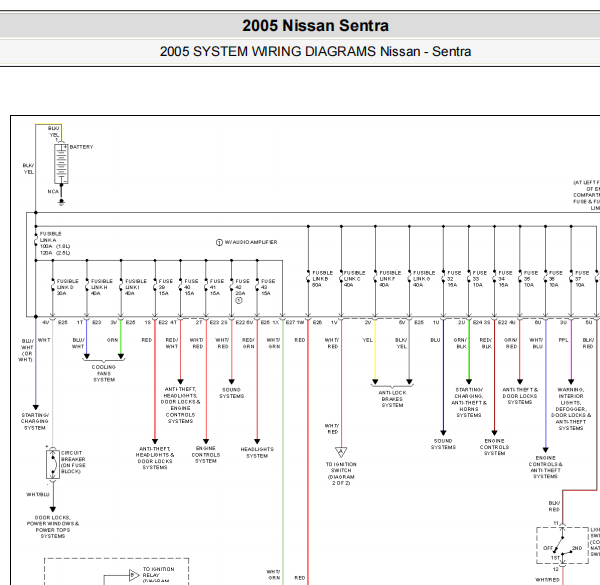The image size is (600, 585).
Task: Click the 'WHT/RED' label below terminal 12
Action: click(x=547, y=580)
